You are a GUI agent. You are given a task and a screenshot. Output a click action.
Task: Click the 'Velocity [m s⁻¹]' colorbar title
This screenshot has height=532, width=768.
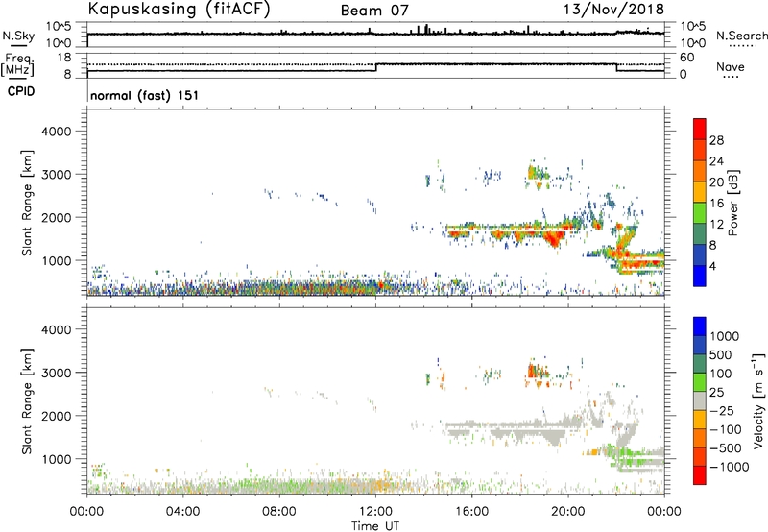(x=758, y=400)
